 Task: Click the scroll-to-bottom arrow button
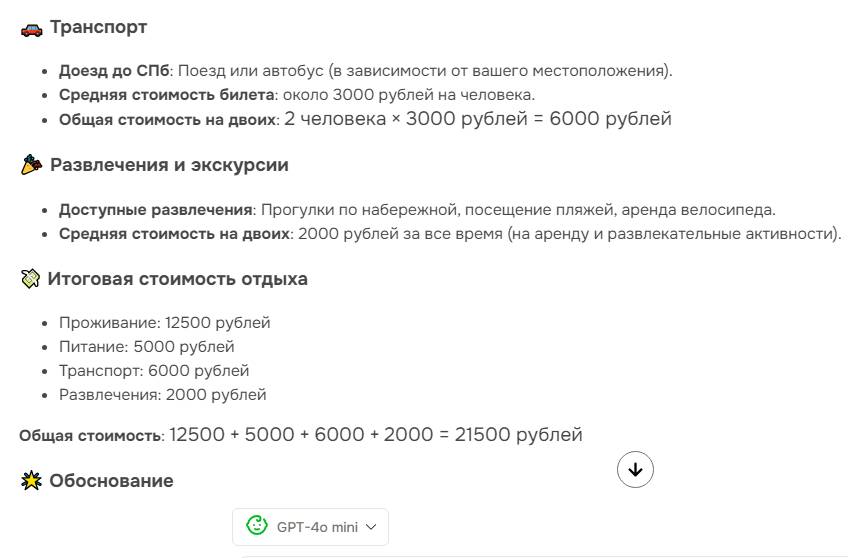pos(635,469)
